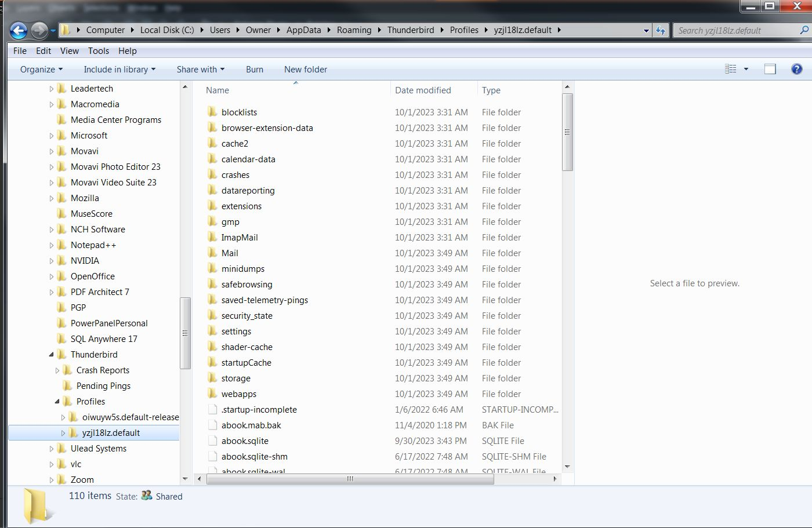Select the abook.sqlite file icon
This screenshot has width=812, height=528.
tap(212, 440)
